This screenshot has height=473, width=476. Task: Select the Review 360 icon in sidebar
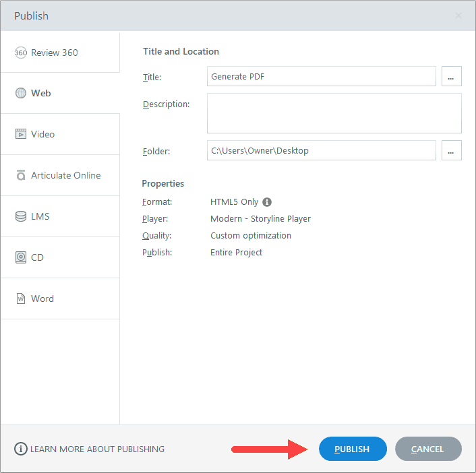pos(21,53)
